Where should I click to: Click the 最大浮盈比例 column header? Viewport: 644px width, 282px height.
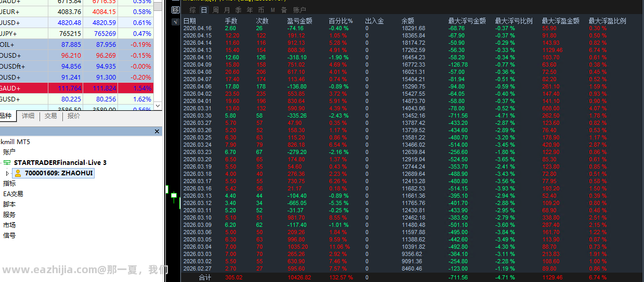pos(608,21)
